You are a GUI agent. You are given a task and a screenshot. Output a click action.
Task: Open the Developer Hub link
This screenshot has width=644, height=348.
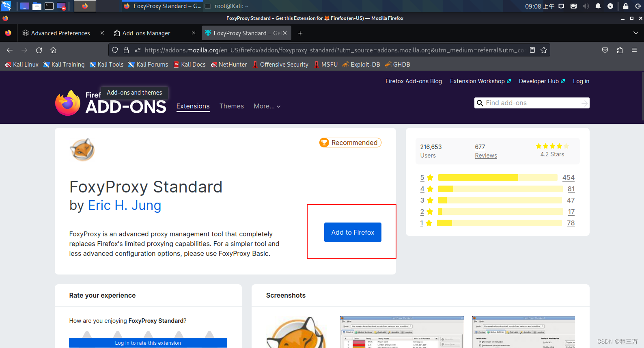(542, 81)
